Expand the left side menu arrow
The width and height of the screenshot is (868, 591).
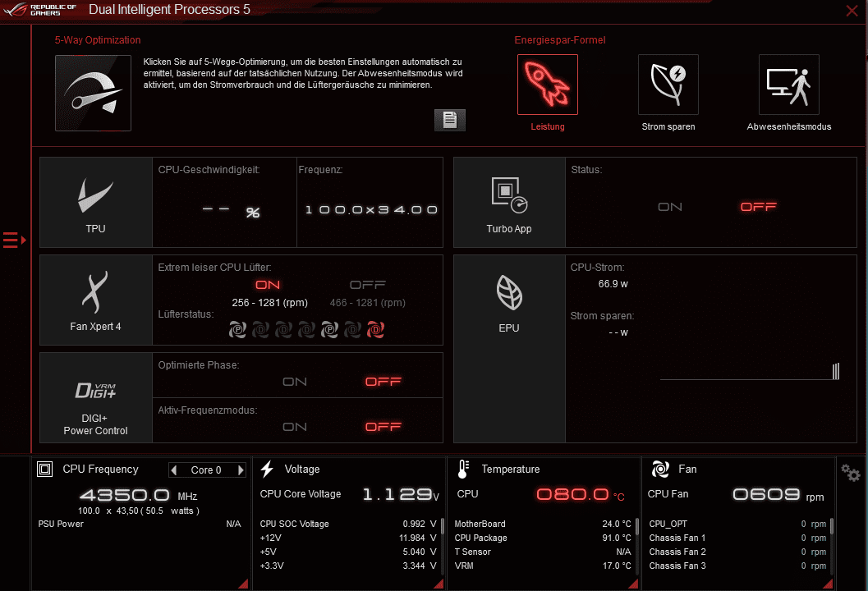coord(15,241)
